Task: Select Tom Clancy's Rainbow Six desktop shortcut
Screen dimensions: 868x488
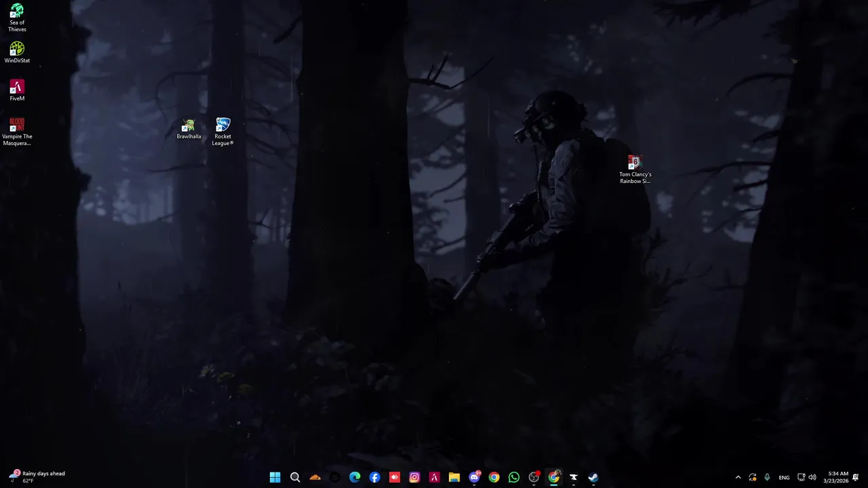Action: click(635, 169)
